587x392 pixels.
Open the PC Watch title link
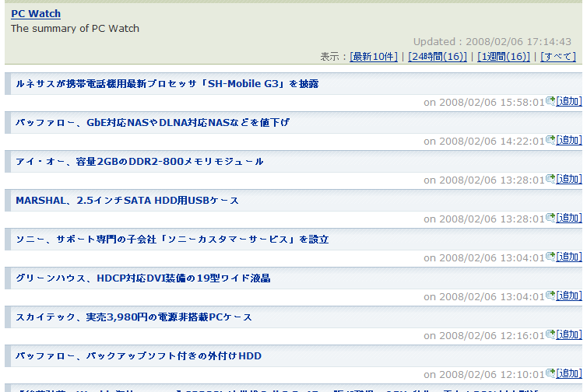tap(36, 13)
